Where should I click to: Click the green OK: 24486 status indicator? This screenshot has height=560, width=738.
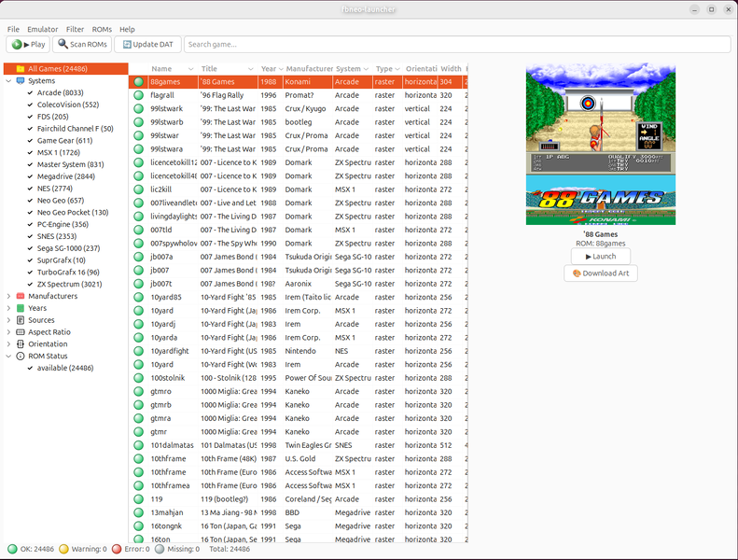coord(12,549)
